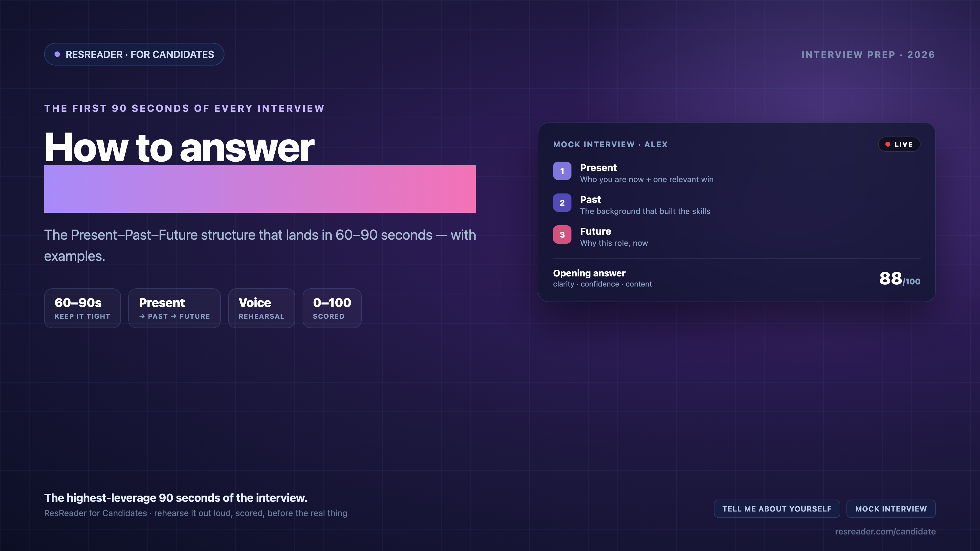This screenshot has height=551, width=980.
Task: Select the 60–90s KEEP IT TIGHT chip
Action: (x=83, y=308)
